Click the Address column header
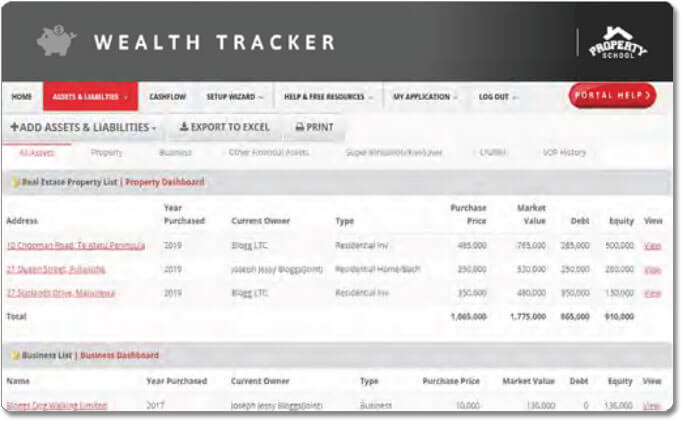 (x=22, y=221)
